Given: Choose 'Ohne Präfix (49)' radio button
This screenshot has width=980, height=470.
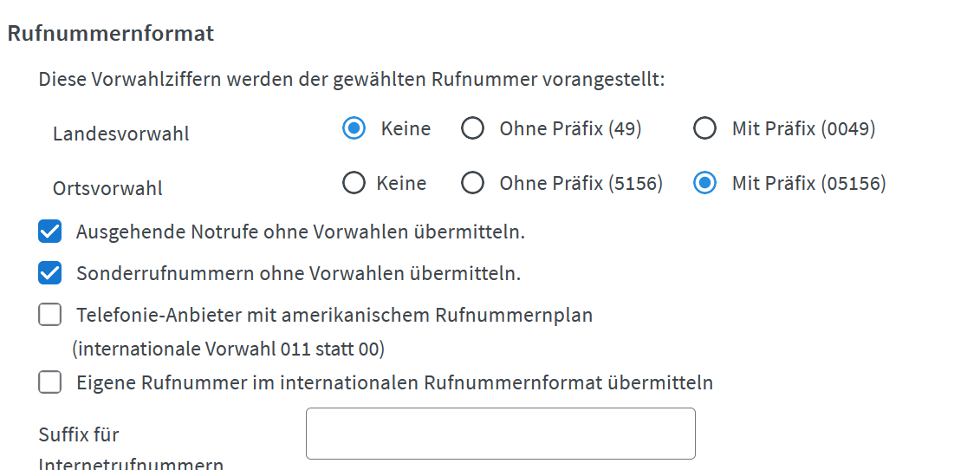Looking at the screenshot, I should 472,128.
